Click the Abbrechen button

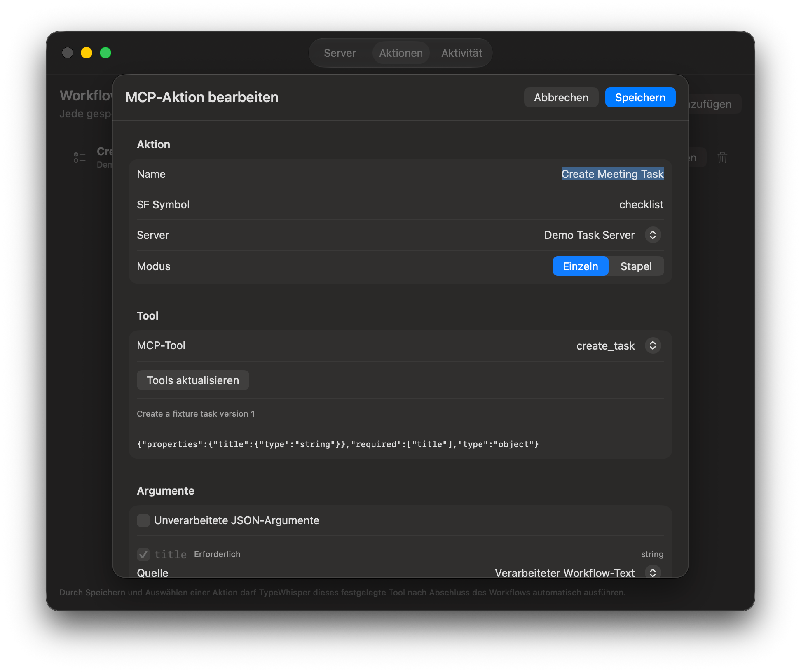tap(561, 98)
